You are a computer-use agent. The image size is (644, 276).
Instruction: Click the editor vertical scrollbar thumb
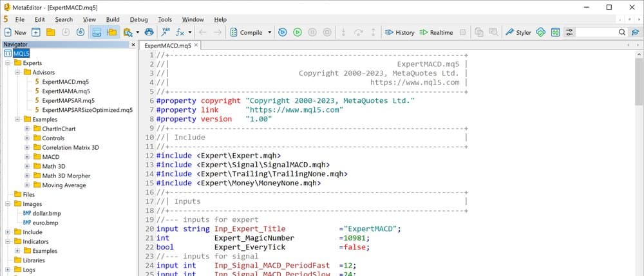[x=639, y=81]
